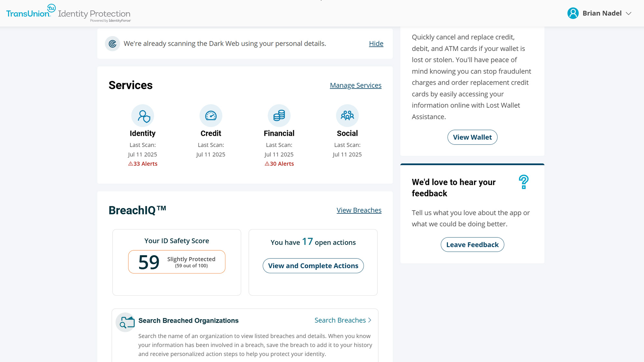Expand the Brian Nadel account dropdown
The width and height of the screenshot is (644, 362).
pyautogui.click(x=629, y=14)
